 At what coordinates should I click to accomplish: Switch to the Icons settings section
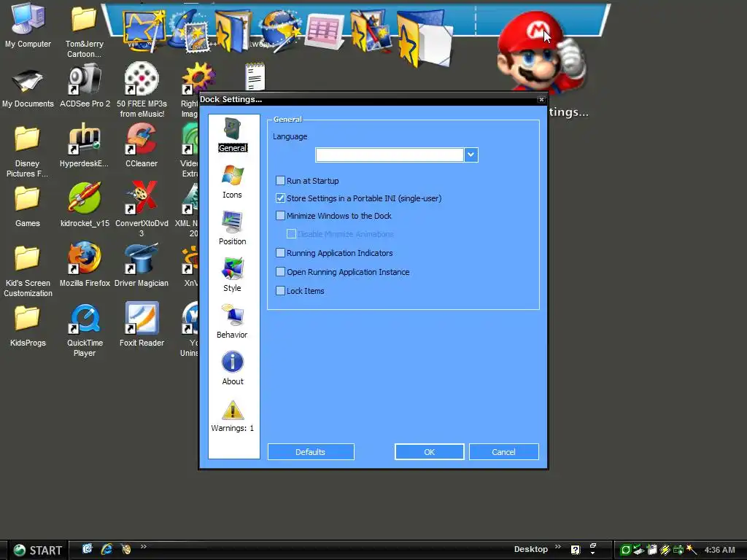tap(233, 182)
